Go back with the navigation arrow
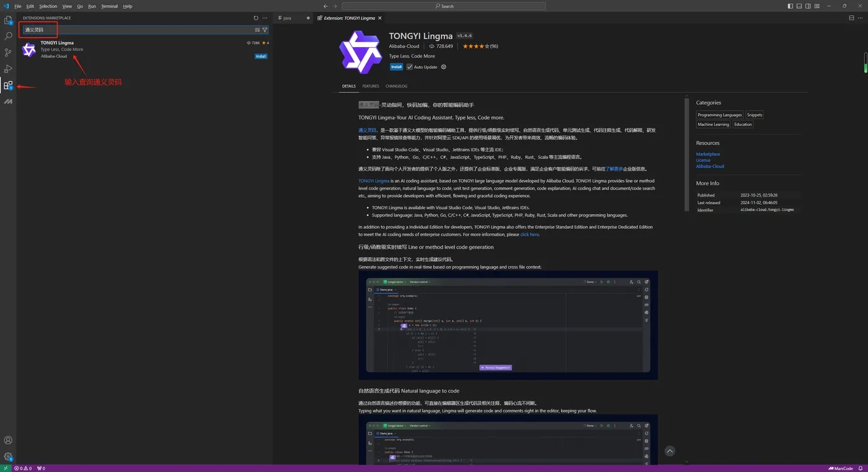 pos(326,6)
